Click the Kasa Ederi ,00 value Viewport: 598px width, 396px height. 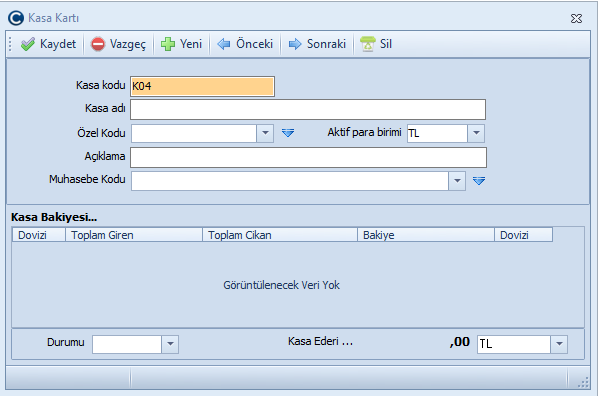click(460, 342)
